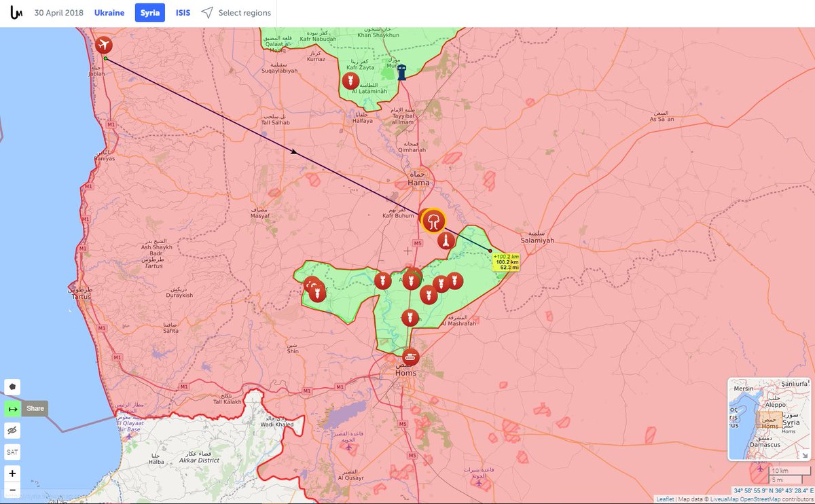Select the polygon draw tool
This screenshot has width=815, height=504.
[x=12, y=387]
